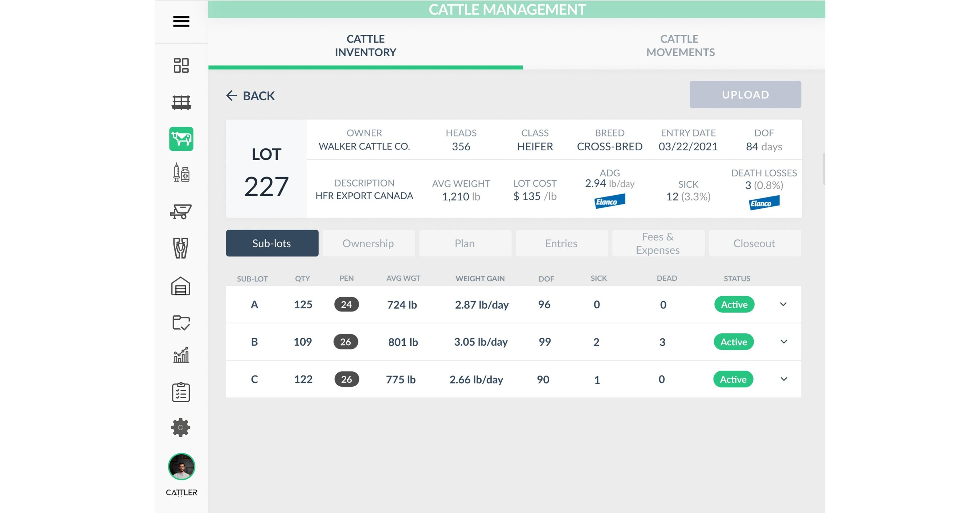Screen dimensions: 980x513
Task: Open the dashboard icon in sidebar
Action: 181,65
